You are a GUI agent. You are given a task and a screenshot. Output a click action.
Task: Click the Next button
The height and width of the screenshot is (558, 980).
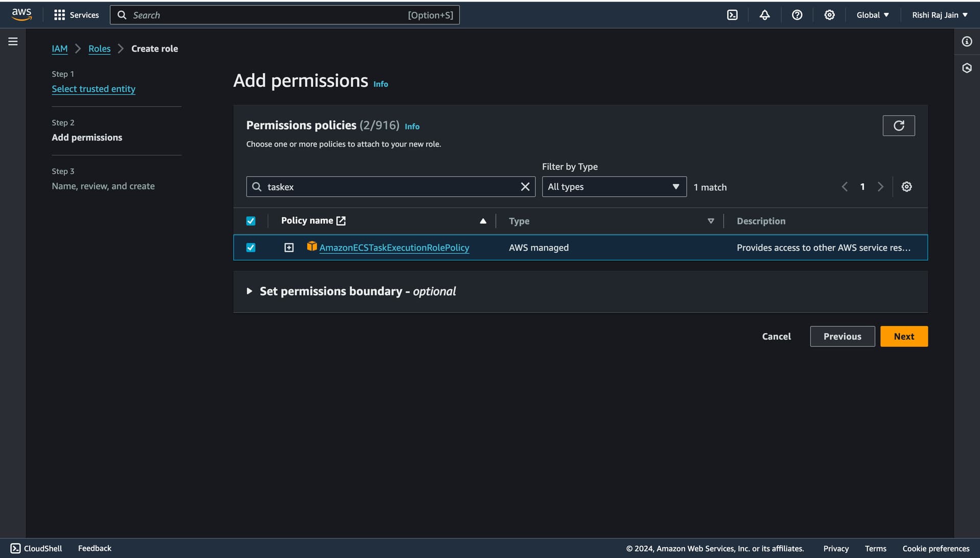pyautogui.click(x=903, y=336)
